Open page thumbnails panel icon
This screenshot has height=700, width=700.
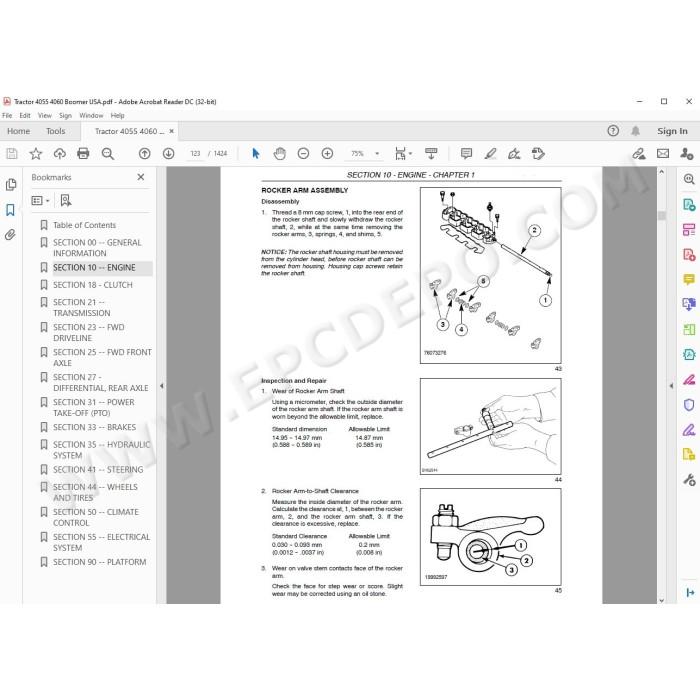(x=11, y=184)
